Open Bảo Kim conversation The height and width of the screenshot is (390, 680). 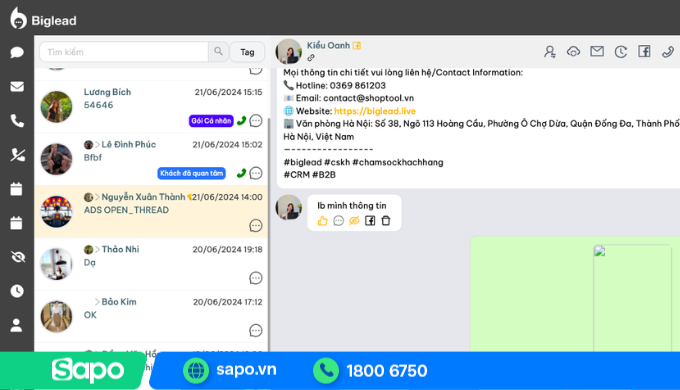(151, 316)
